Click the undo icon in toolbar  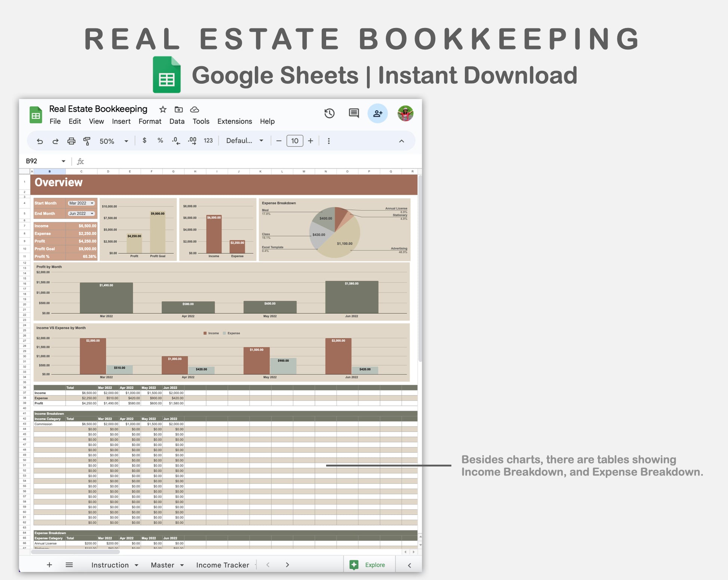coord(40,141)
